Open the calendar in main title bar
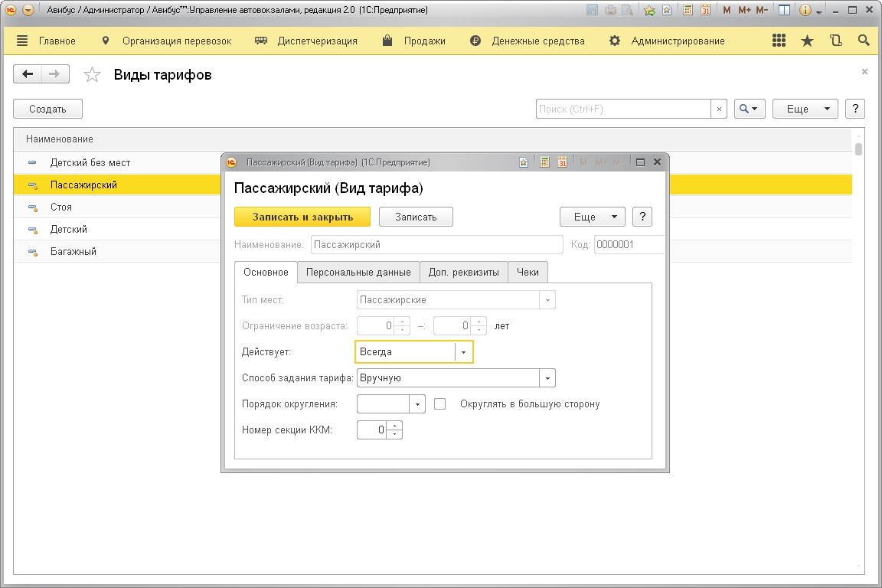This screenshot has height=588, width=882. click(x=705, y=11)
